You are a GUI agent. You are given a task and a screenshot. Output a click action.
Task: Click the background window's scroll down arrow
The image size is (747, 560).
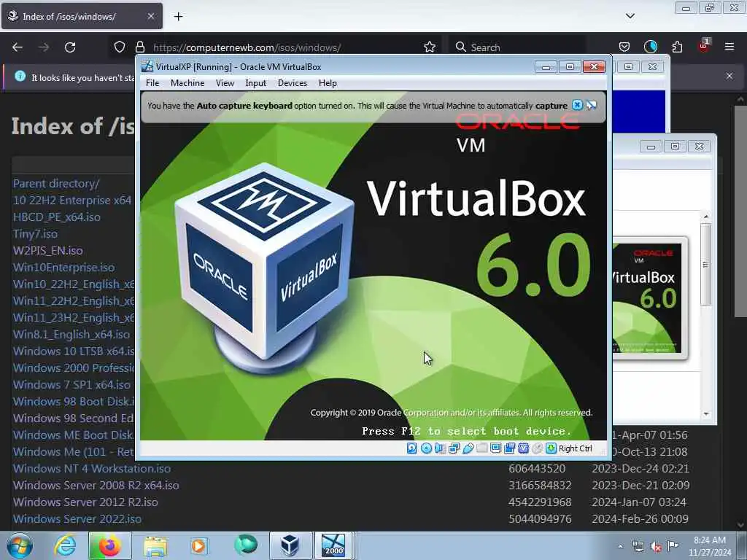(x=706, y=414)
